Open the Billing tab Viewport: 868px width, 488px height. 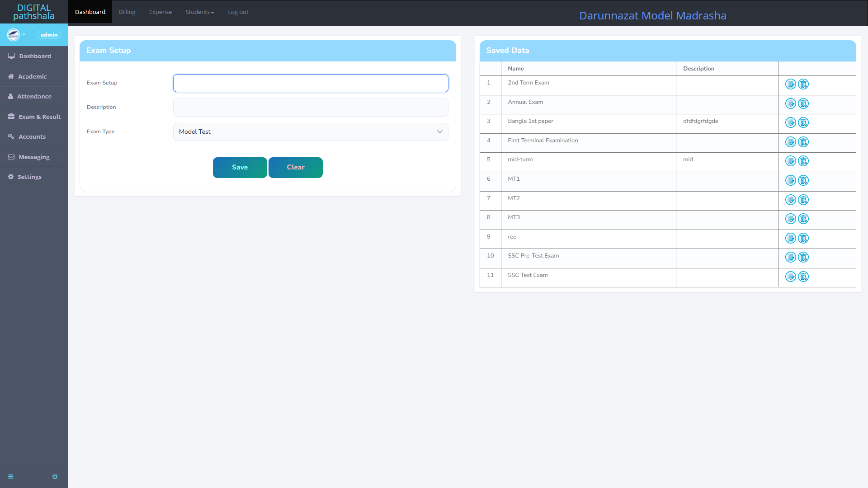[127, 12]
